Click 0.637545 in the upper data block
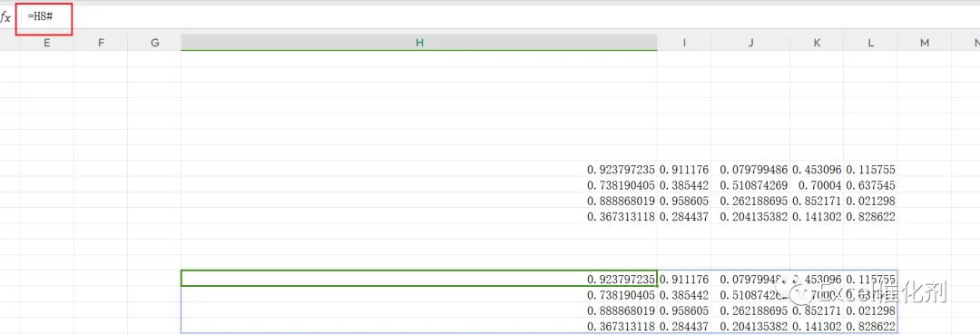980x335 pixels. (x=870, y=185)
